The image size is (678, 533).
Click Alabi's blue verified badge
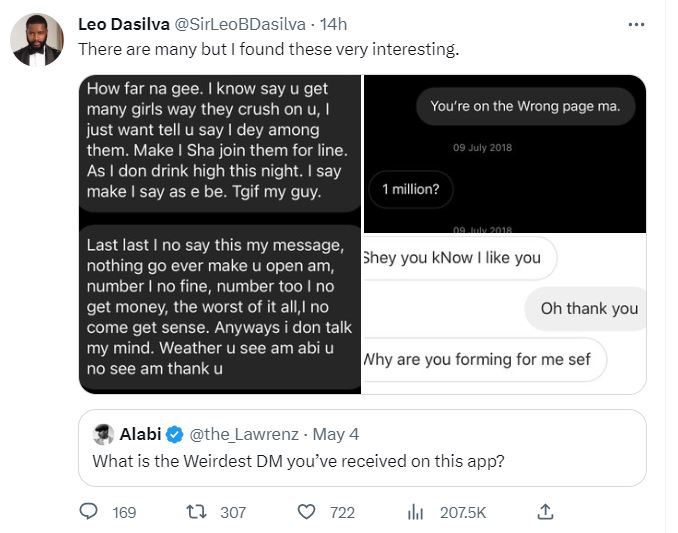click(x=173, y=434)
